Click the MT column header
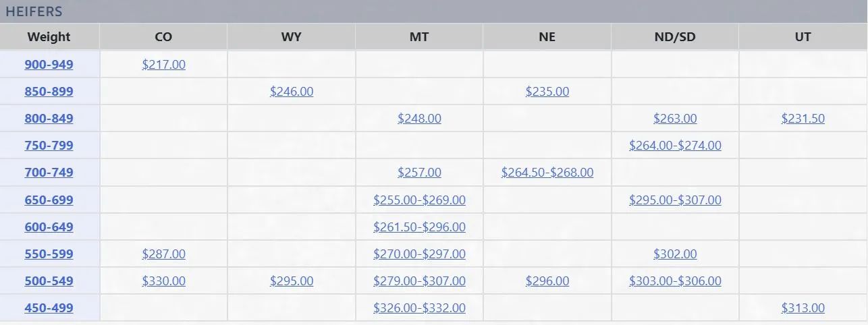 (419, 37)
